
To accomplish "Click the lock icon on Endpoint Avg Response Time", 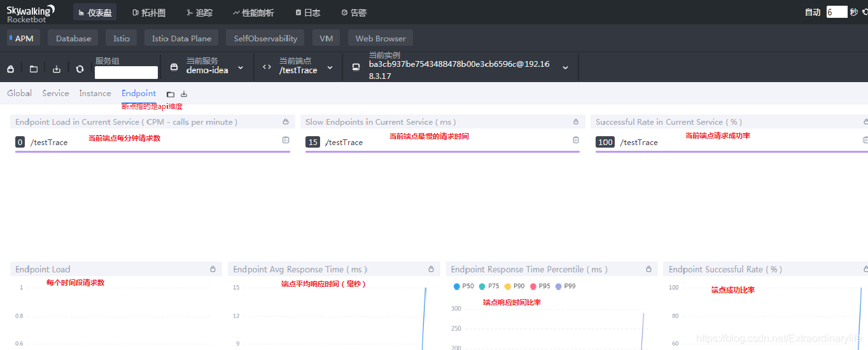I will [x=431, y=269].
